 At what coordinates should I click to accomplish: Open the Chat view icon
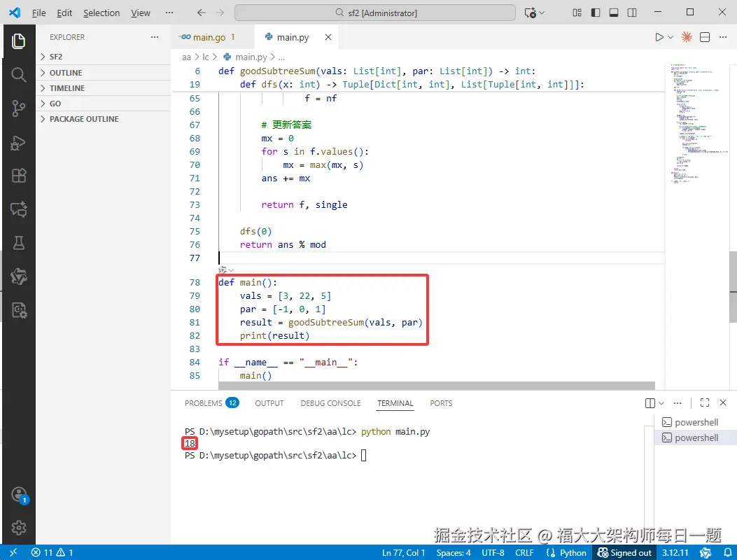[x=18, y=209]
